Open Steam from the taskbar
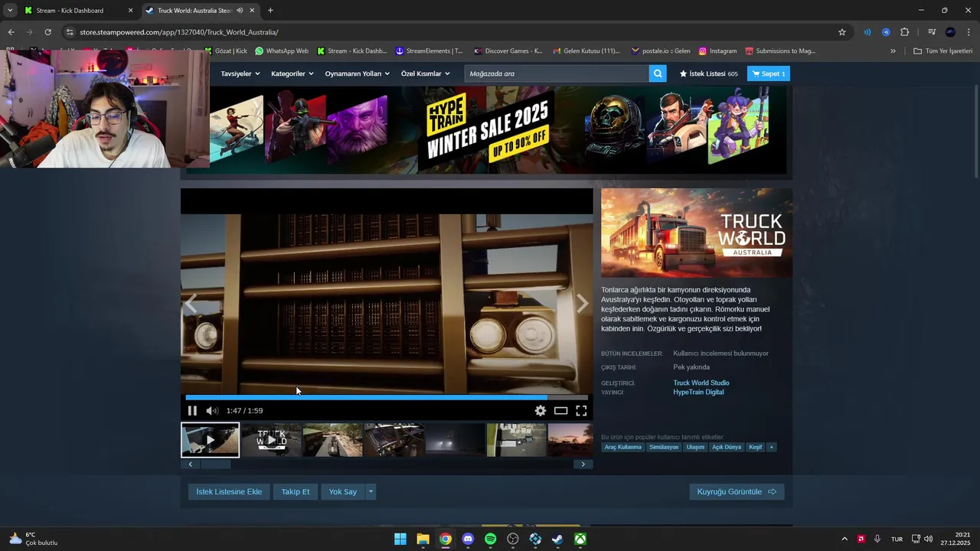Screen dimensions: 980x551 [558, 539]
